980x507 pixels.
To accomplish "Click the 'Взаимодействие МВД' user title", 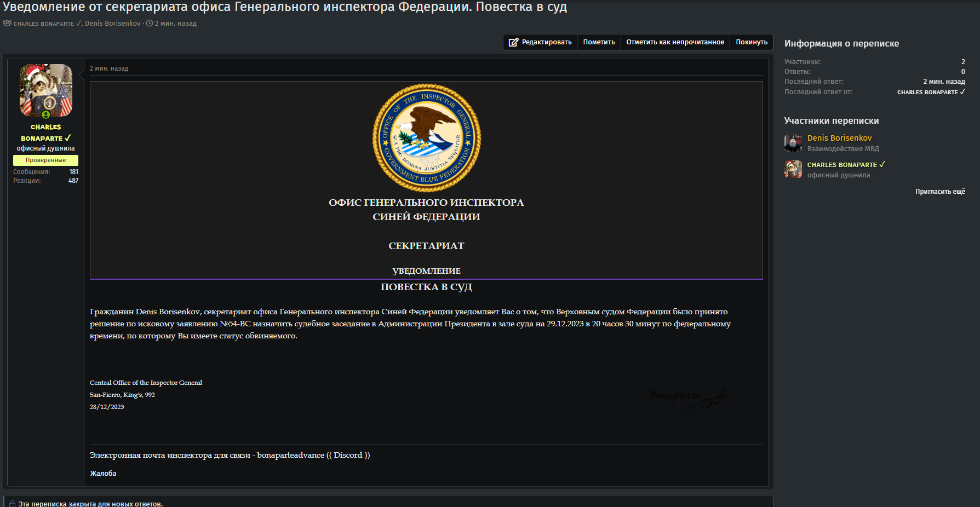I will 843,149.
